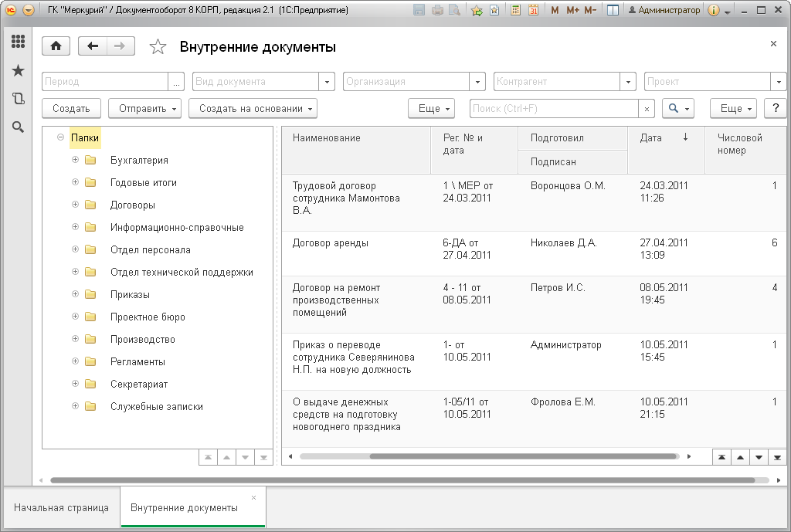Open the search magnifier dropdown button
Image resolution: width=791 pixels, height=532 pixels.
click(x=678, y=108)
